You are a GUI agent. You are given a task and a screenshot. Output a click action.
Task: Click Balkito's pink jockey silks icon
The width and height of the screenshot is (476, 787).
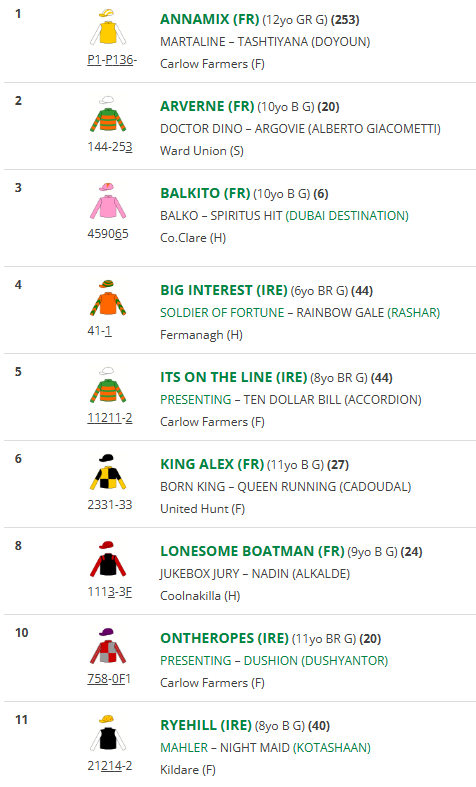pyautogui.click(x=108, y=201)
